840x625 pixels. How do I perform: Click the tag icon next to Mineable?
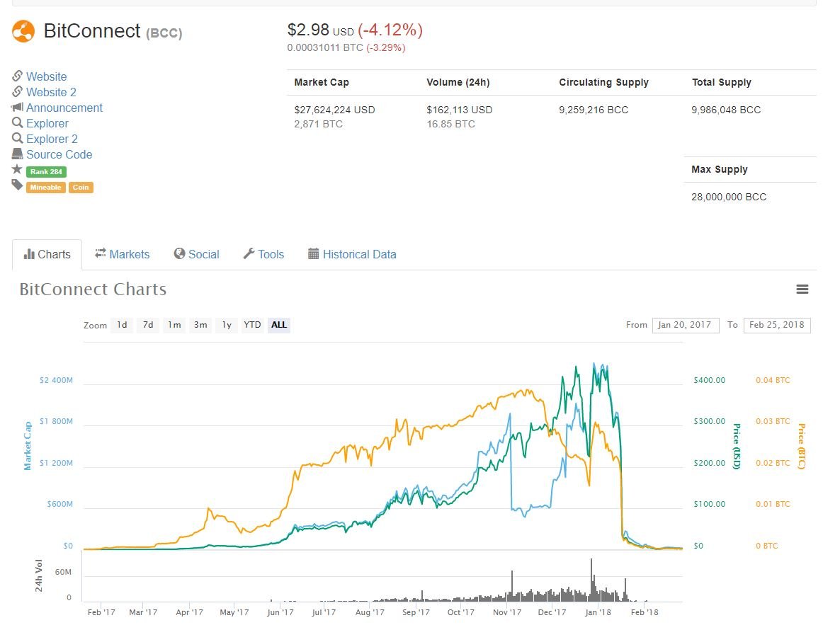click(17, 185)
